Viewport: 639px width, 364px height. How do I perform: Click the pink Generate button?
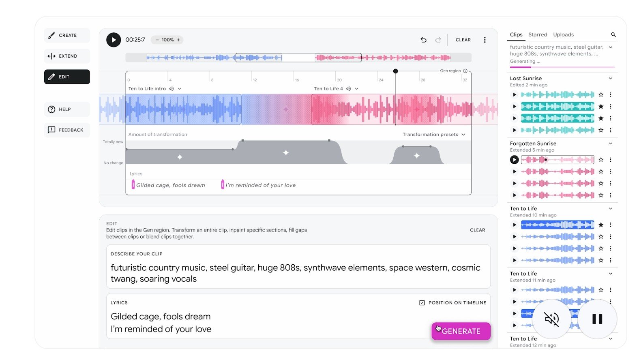click(461, 331)
